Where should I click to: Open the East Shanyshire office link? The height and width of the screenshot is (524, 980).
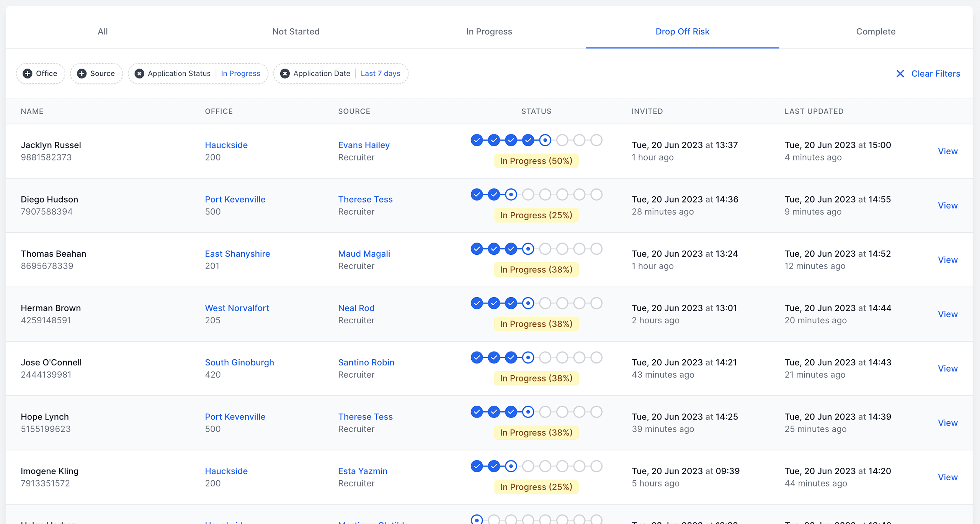coord(237,254)
